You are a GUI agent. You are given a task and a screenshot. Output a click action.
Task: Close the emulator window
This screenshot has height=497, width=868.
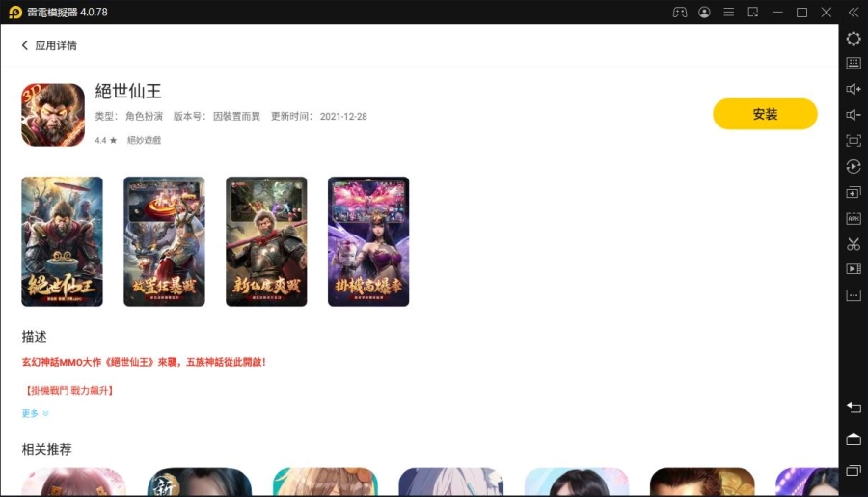click(826, 13)
